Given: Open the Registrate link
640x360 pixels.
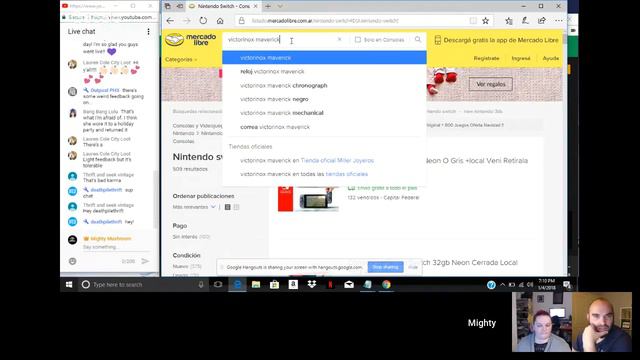Looking at the screenshot, I should pyautogui.click(x=486, y=58).
